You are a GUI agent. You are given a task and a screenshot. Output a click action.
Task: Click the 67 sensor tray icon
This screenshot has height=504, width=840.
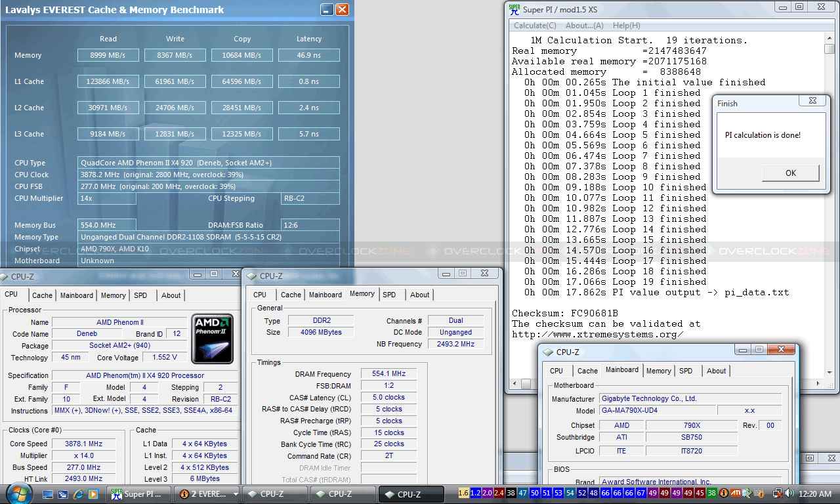click(641, 493)
